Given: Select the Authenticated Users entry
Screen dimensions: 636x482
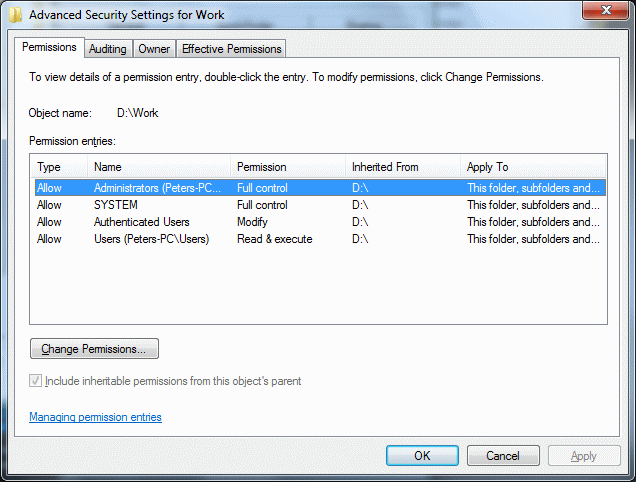Looking at the screenshot, I should (x=141, y=222).
